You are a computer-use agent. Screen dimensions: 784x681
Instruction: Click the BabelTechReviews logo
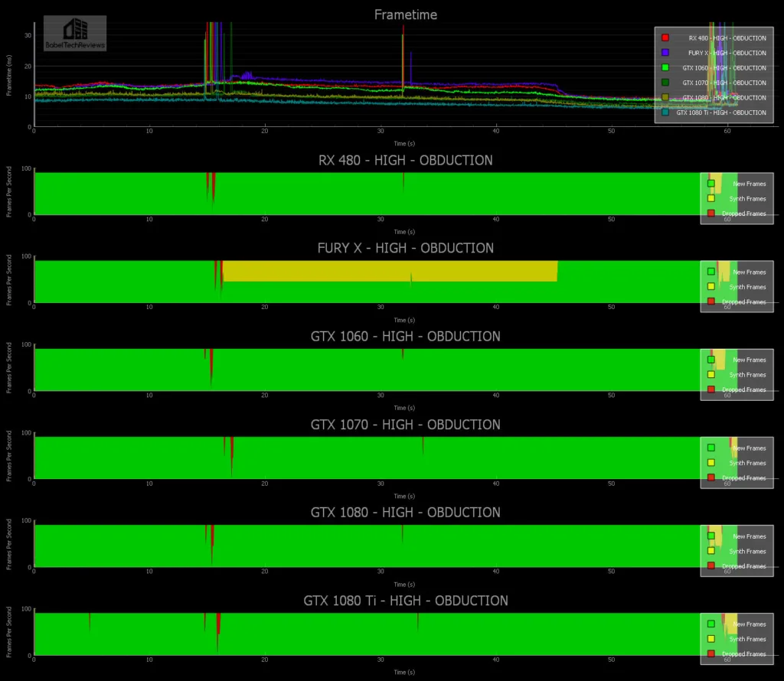pyautogui.click(x=74, y=34)
